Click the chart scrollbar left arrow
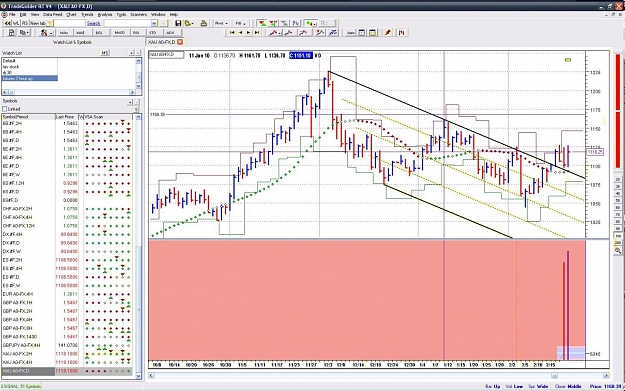Image resolution: width=625 pixels, height=391 pixels. pyautogui.click(x=151, y=375)
